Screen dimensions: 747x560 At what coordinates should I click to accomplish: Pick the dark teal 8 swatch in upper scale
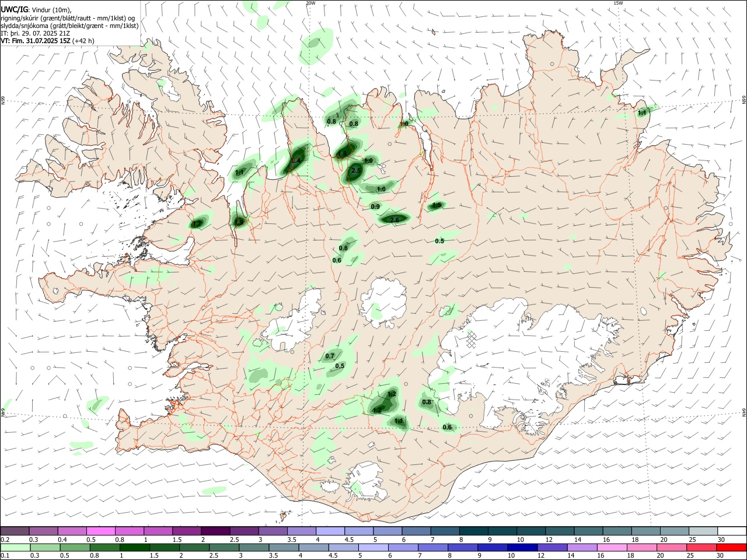click(x=474, y=531)
